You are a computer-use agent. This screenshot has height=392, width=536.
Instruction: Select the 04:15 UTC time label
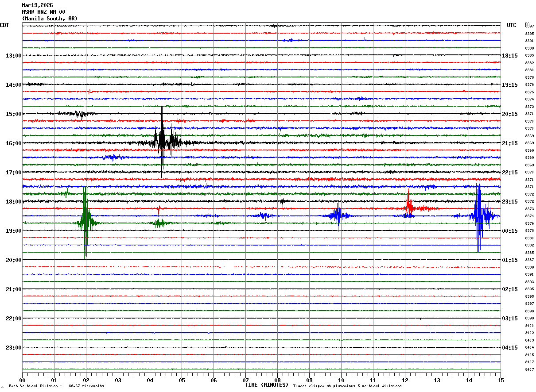(510, 348)
